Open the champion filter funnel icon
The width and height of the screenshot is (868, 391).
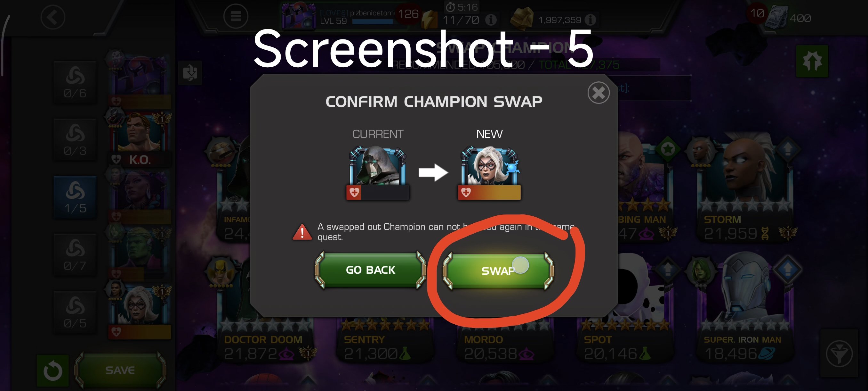[839, 354]
